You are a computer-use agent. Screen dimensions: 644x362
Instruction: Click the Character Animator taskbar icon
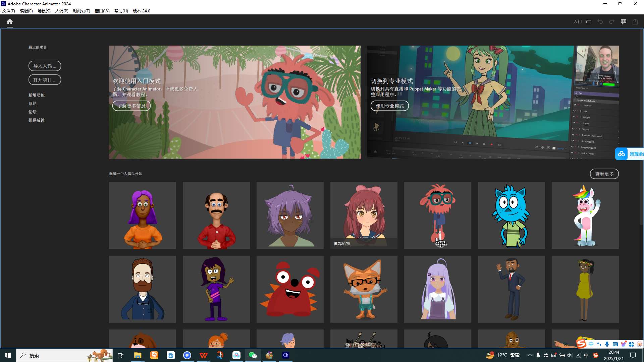[286, 355]
